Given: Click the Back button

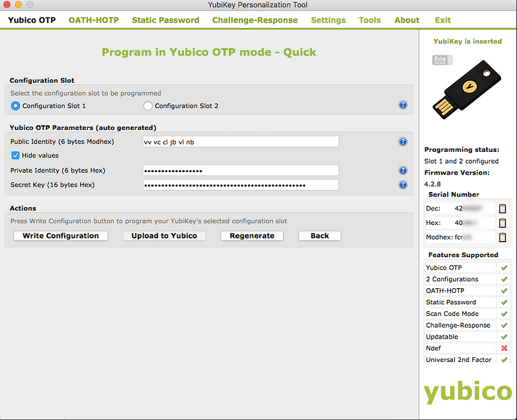Looking at the screenshot, I should click(319, 236).
